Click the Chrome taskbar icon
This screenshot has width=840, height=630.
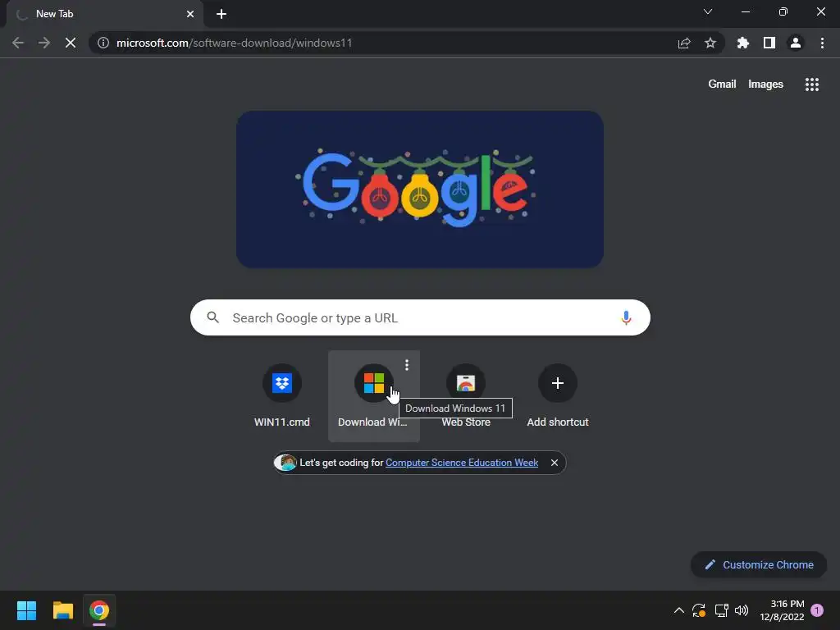pos(99,610)
